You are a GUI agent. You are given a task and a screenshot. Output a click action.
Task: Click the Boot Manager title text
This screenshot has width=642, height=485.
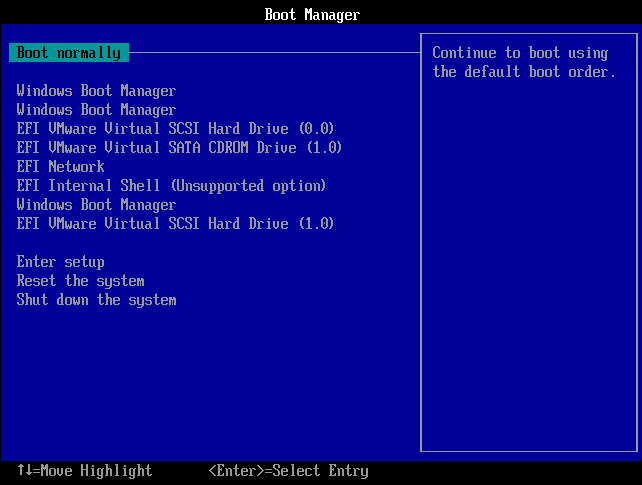[312, 14]
